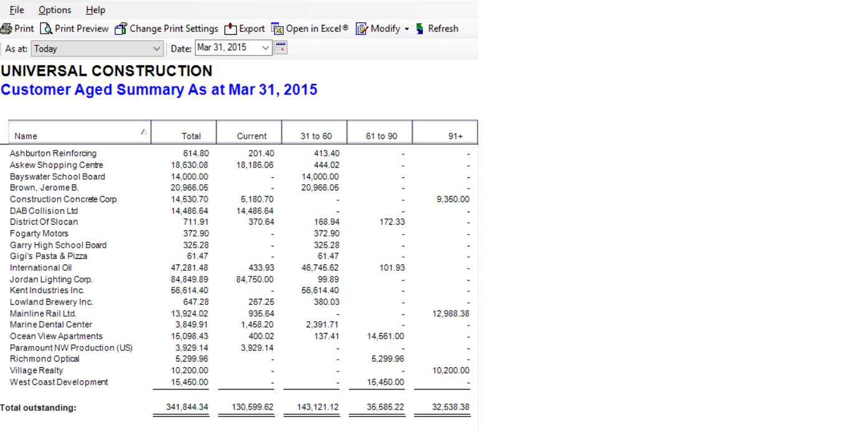Click the Customer Aged Summary report title
This screenshot has height=430, width=868.
[159, 90]
